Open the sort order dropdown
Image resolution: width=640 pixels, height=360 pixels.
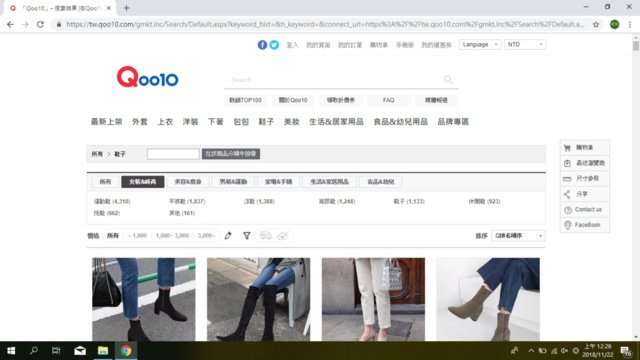518,236
